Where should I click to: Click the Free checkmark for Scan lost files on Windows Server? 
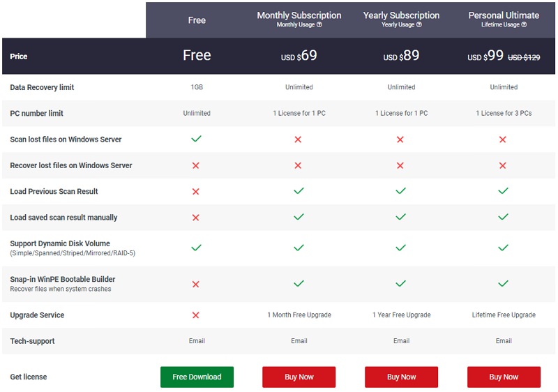[x=197, y=139]
